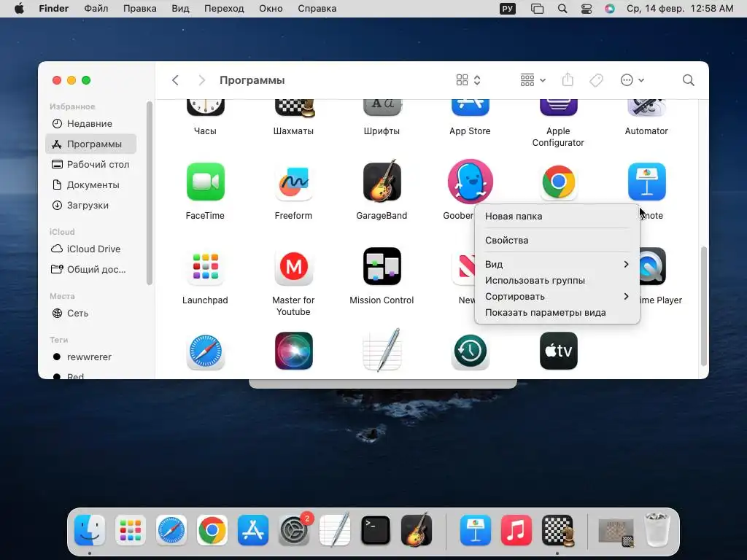This screenshot has width=747, height=560.
Task: Select the rewwrerer tag
Action: pyautogui.click(x=91, y=357)
